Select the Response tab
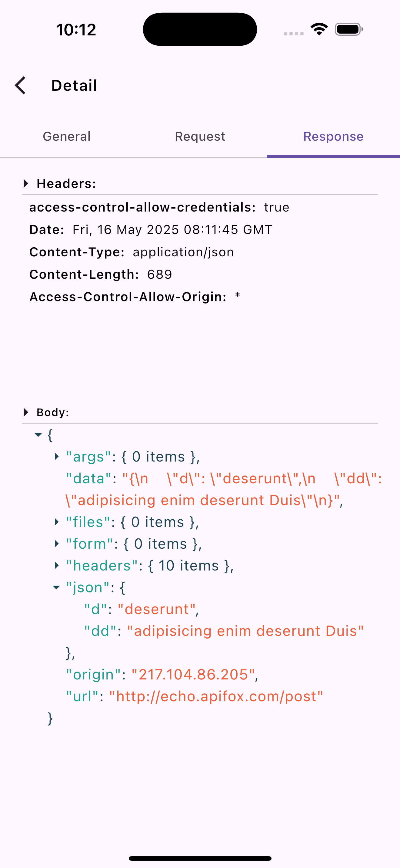 (x=333, y=136)
